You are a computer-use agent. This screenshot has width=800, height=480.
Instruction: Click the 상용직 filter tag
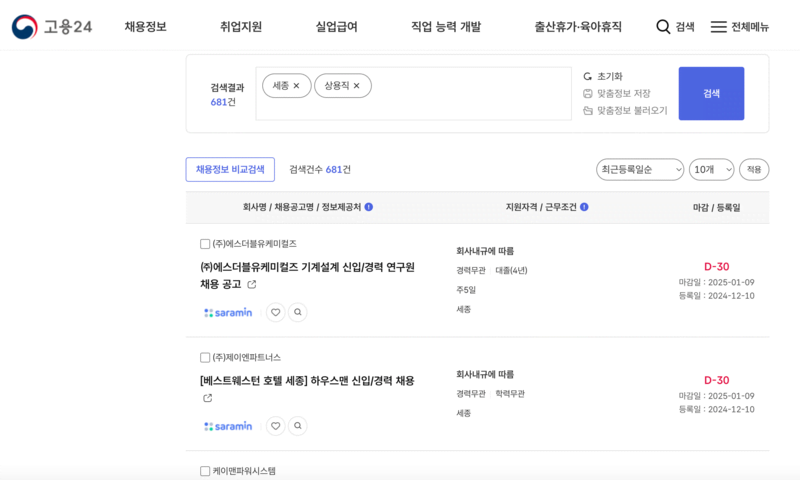point(343,86)
